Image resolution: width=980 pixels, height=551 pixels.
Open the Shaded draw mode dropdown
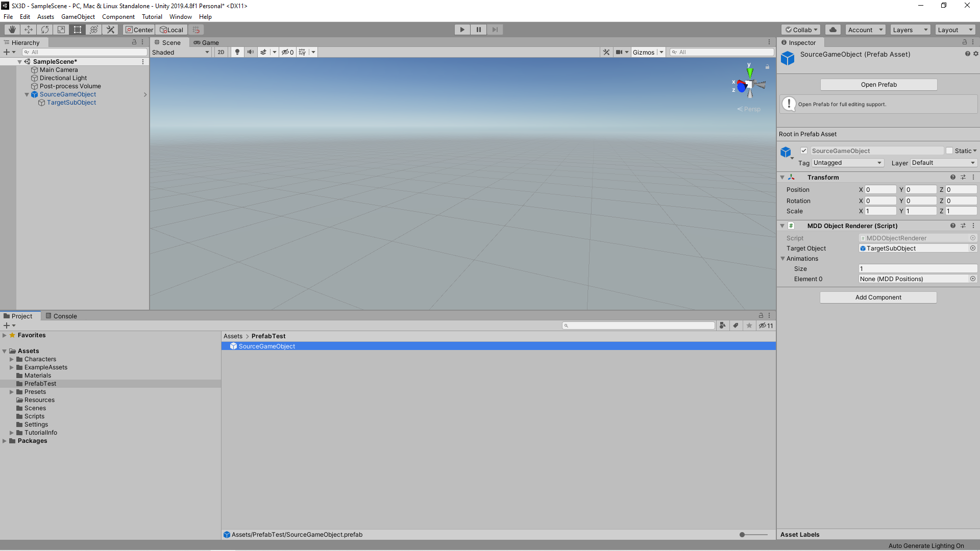[181, 52]
